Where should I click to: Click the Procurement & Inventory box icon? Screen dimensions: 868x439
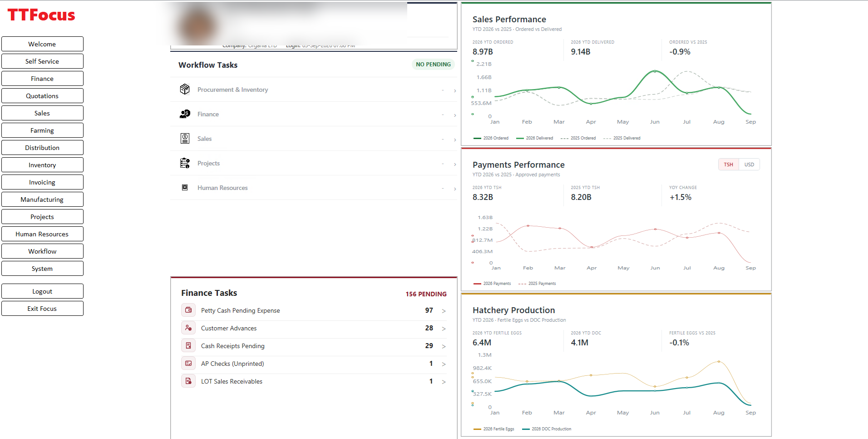(x=185, y=89)
